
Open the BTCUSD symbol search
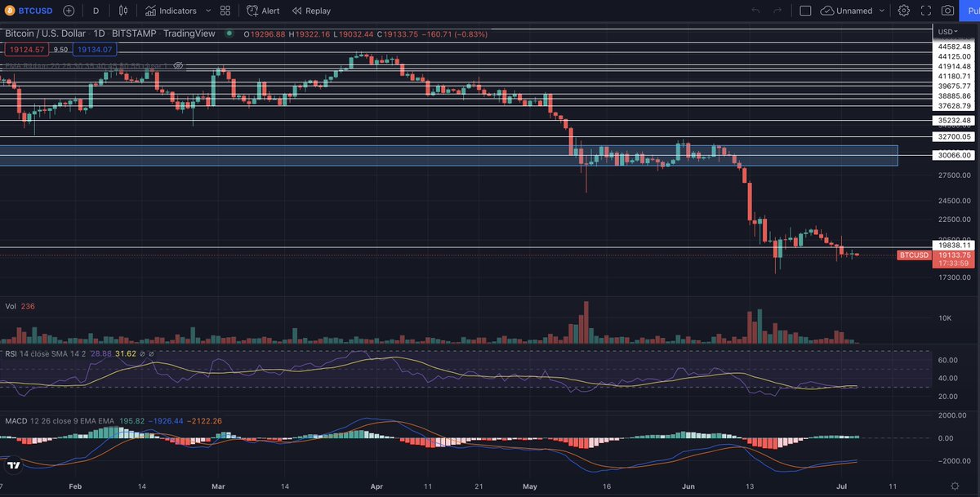coord(29,11)
